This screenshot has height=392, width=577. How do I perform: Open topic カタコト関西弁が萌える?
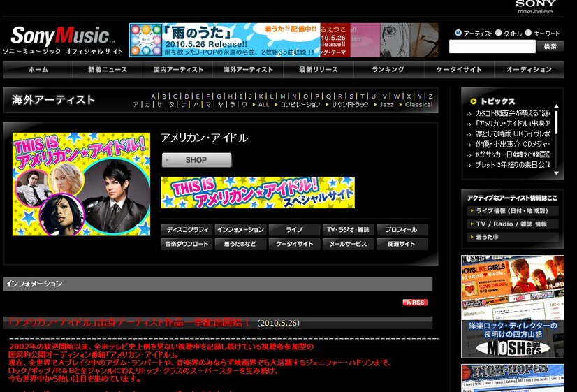pos(513,113)
